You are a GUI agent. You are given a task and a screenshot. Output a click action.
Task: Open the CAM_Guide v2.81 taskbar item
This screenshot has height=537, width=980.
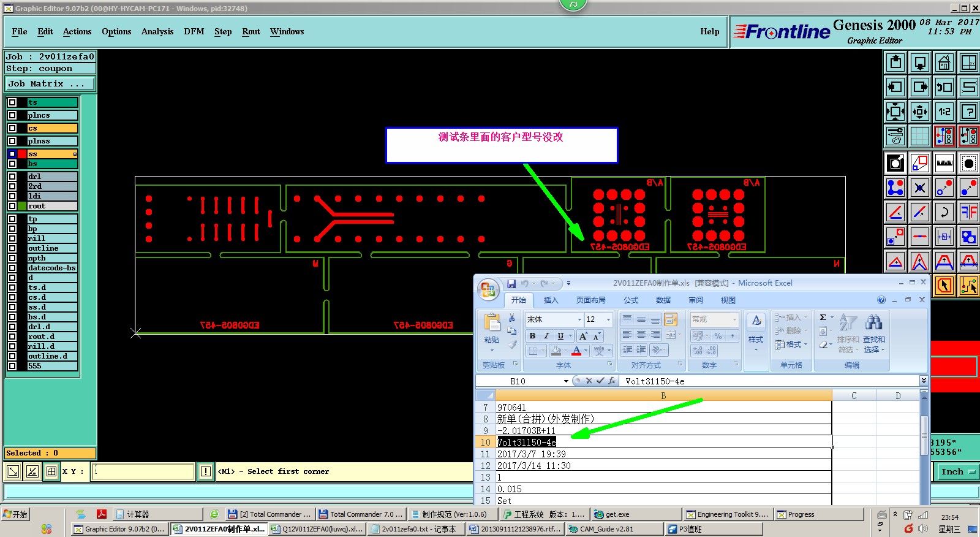click(x=614, y=529)
